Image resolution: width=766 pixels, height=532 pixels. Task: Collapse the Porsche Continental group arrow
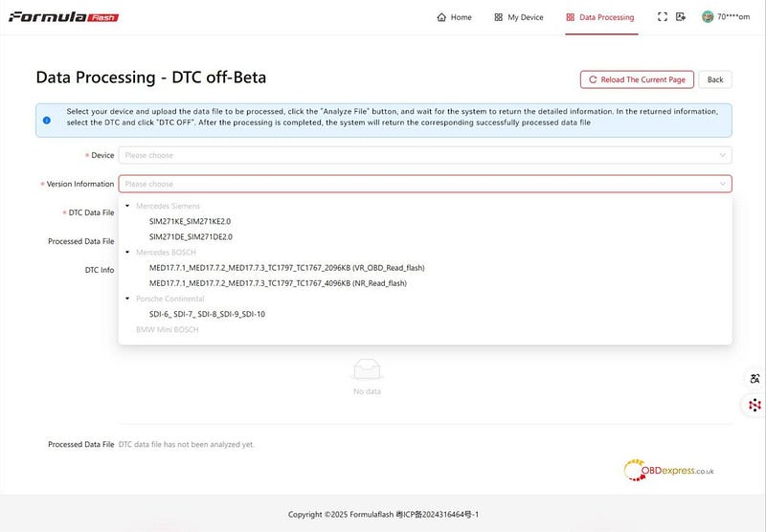(x=127, y=299)
